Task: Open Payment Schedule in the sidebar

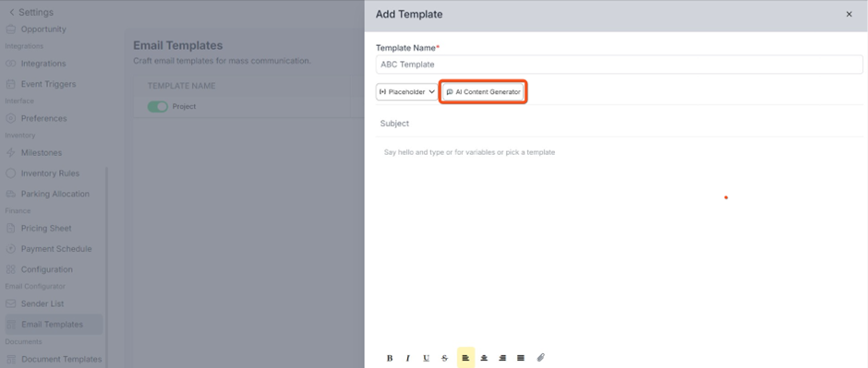Action: 56,249
